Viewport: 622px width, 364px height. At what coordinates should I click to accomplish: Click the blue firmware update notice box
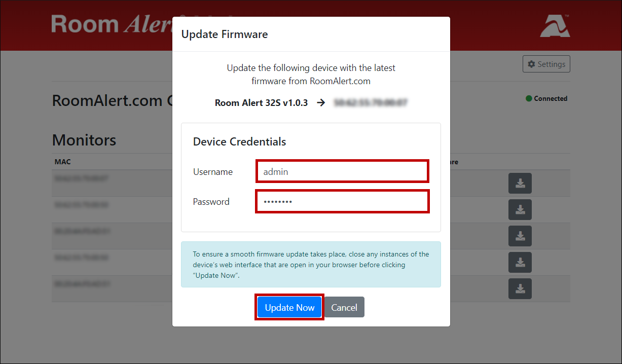[x=311, y=265]
